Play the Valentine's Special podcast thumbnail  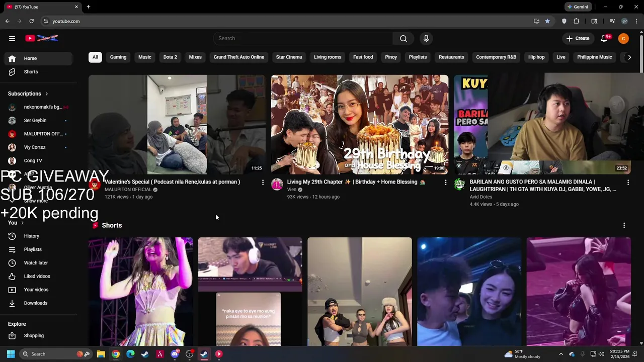coord(177,124)
